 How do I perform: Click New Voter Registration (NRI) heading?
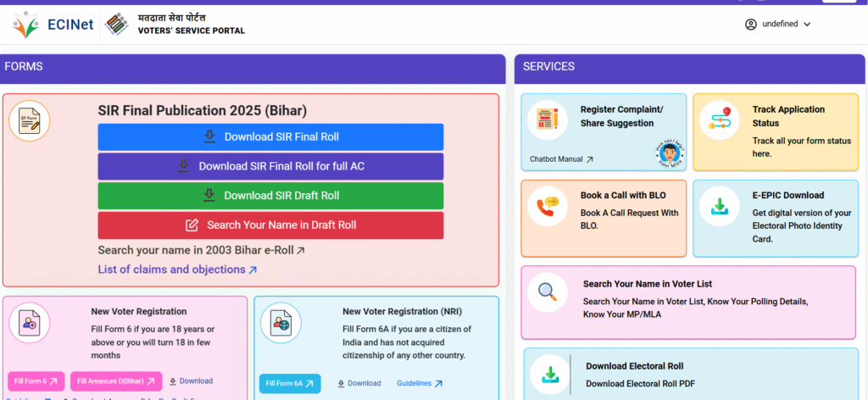coord(402,312)
